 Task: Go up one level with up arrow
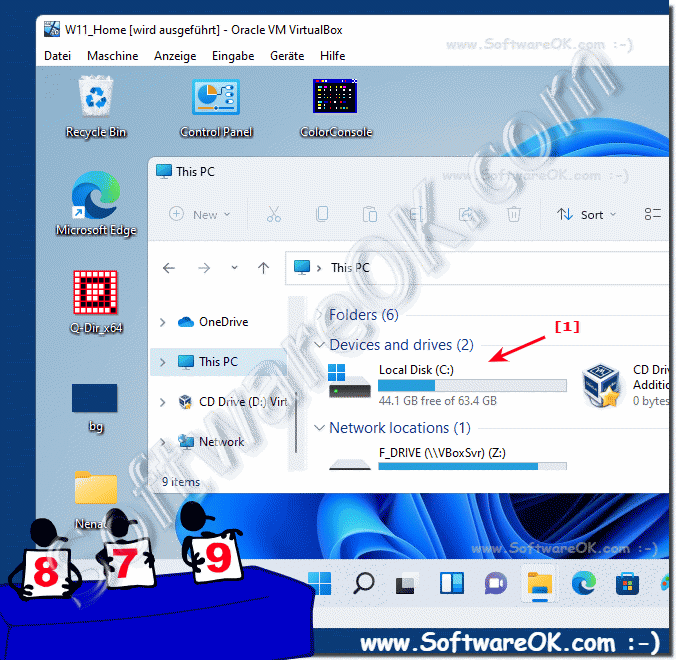(263, 268)
